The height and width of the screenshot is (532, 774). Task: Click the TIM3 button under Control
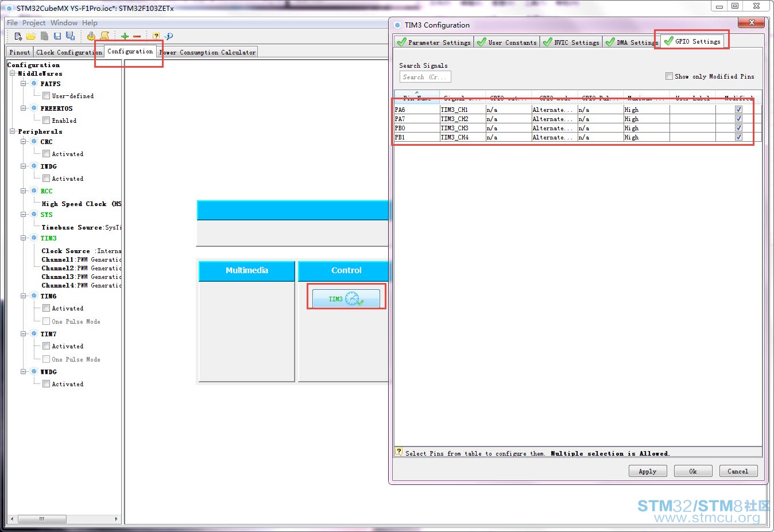pos(346,298)
